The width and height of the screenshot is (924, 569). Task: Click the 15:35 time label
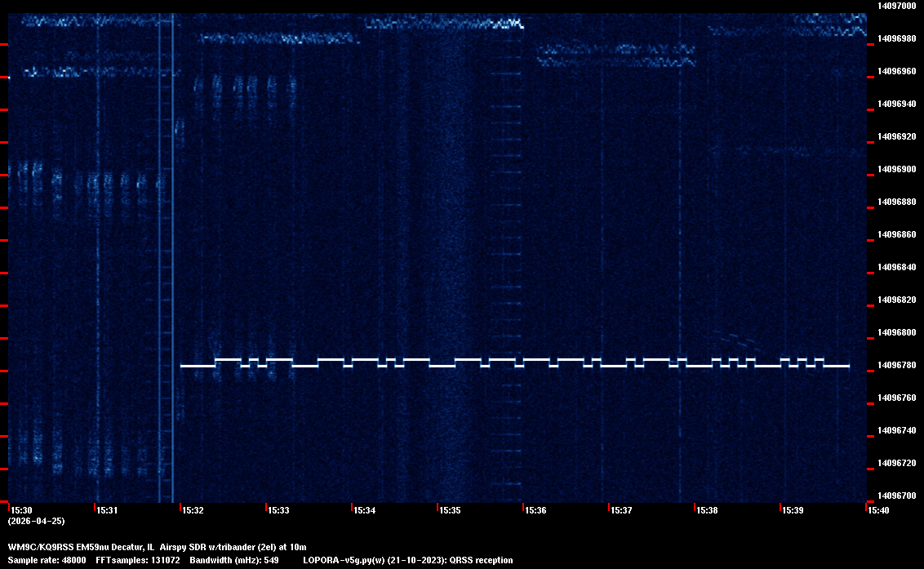tap(450, 510)
